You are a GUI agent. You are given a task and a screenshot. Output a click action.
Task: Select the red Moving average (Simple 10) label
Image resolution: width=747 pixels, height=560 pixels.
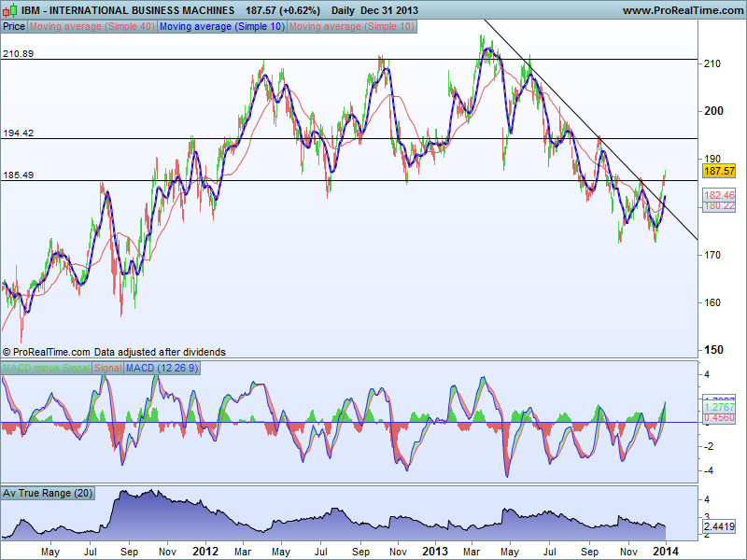[352, 27]
